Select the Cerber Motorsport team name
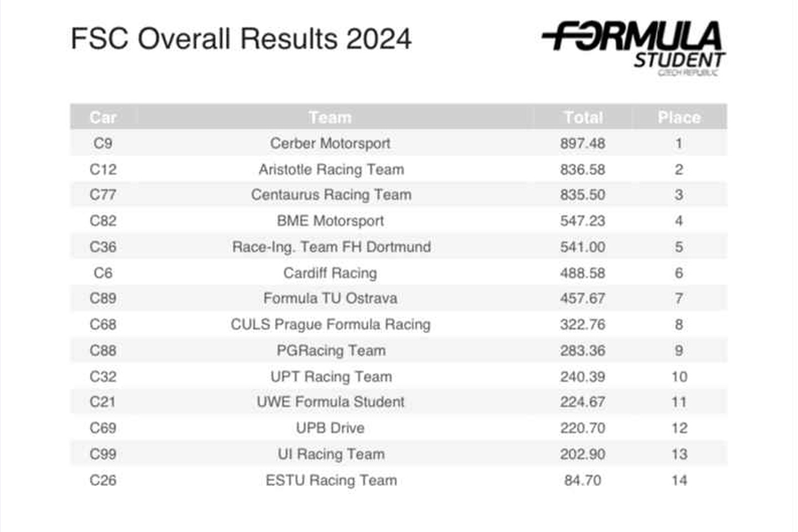798x532 pixels. [330, 144]
